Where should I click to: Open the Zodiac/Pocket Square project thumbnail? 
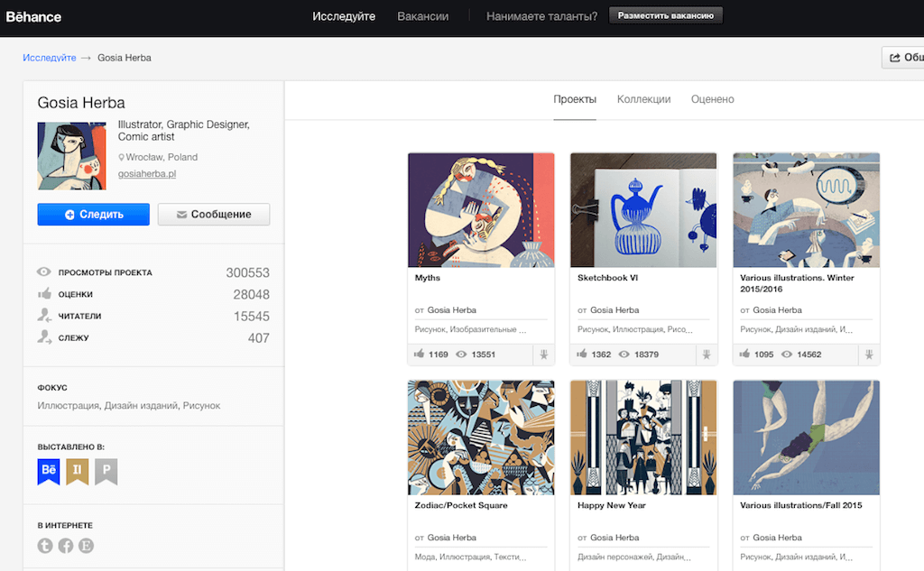(481, 437)
